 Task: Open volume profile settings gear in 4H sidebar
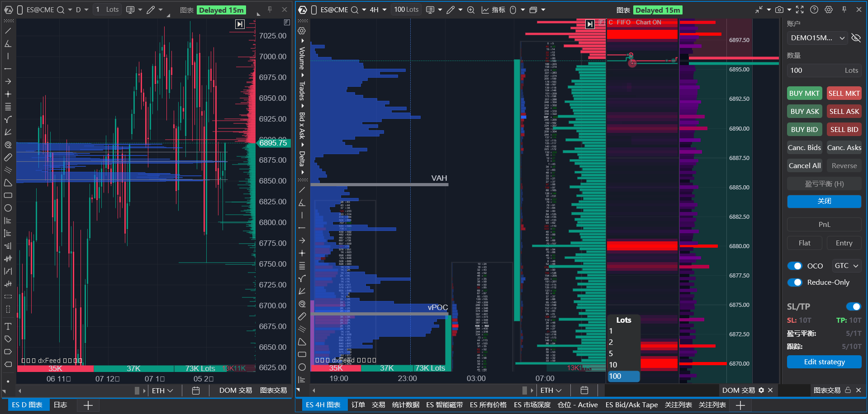302,31
